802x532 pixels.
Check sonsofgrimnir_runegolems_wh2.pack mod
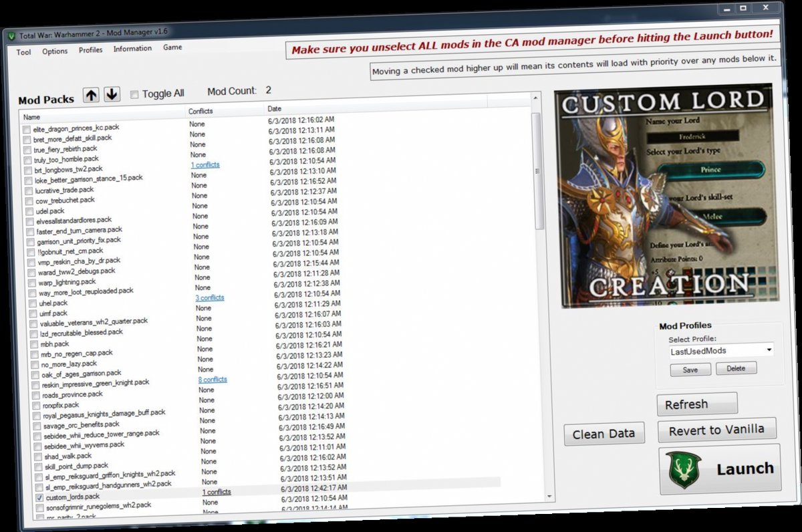(x=39, y=508)
